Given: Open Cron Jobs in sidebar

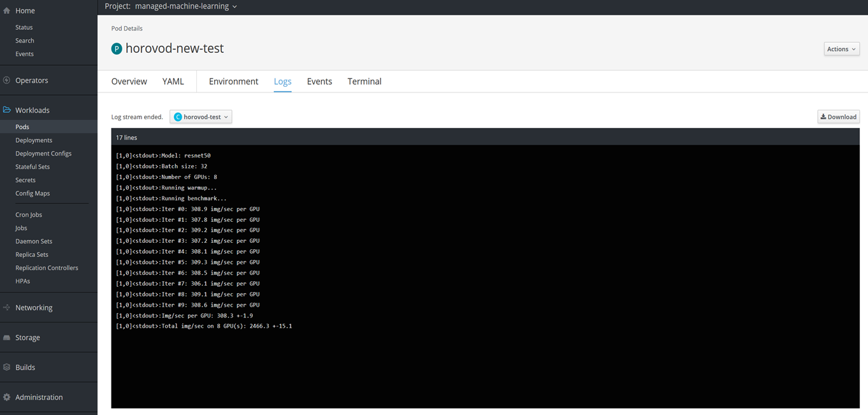Looking at the screenshot, I should tap(29, 215).
